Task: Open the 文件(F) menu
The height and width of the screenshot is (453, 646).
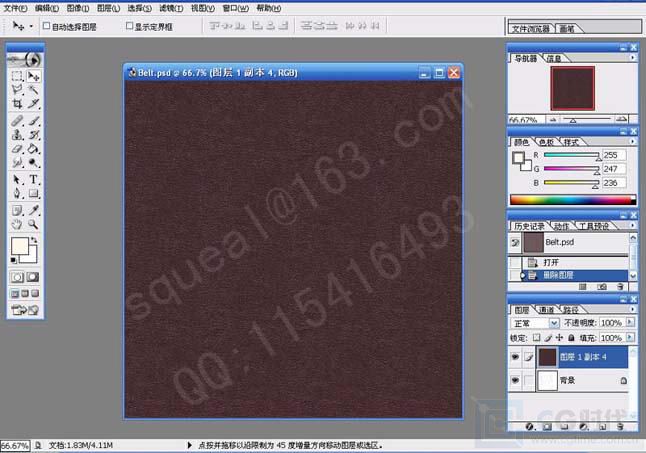Action: click(x=15, y=8)
